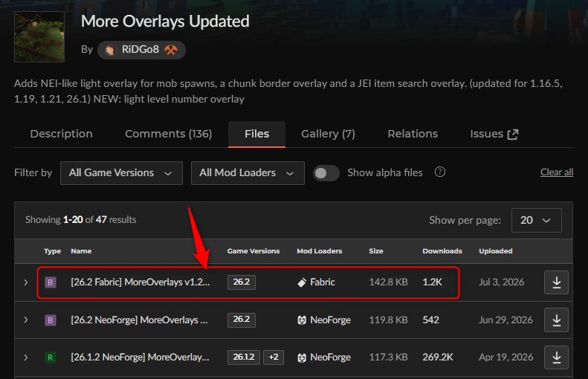The height and width of the screenshot is (379, 588).
Task: Click the Fabric loader icon
Action: tap(302, 282)
